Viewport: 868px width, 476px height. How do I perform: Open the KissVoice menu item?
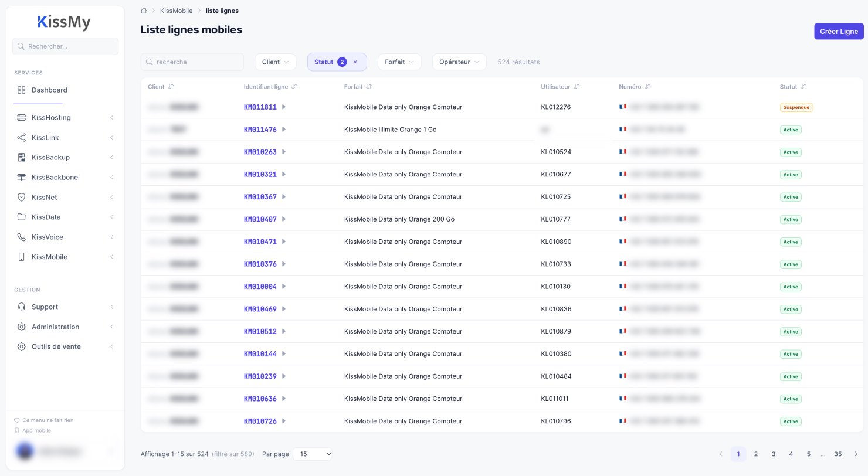tap(65, 237)
